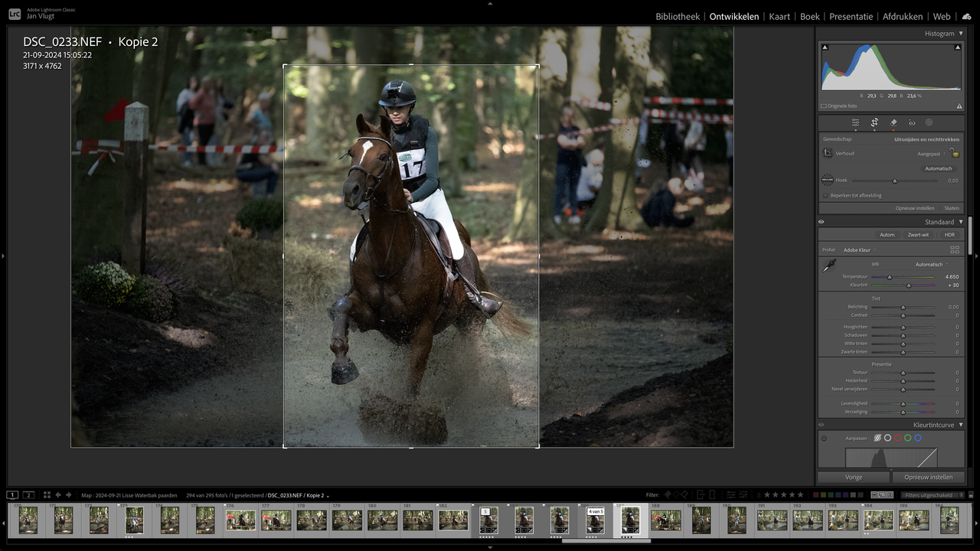Click the crop frame Verhoud tool icon
This screenshot has height=551, width=980.
coord(828,153)
